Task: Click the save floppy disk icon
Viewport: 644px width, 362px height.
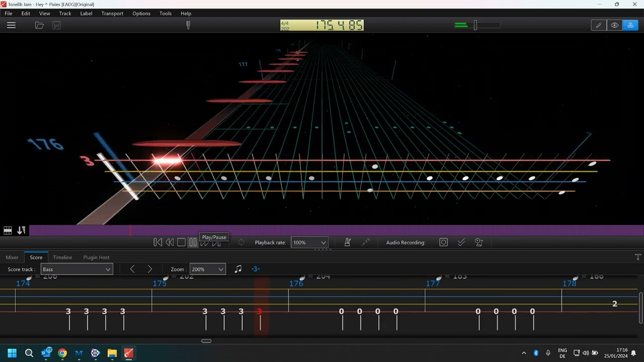Action: [x=56, y=25]
